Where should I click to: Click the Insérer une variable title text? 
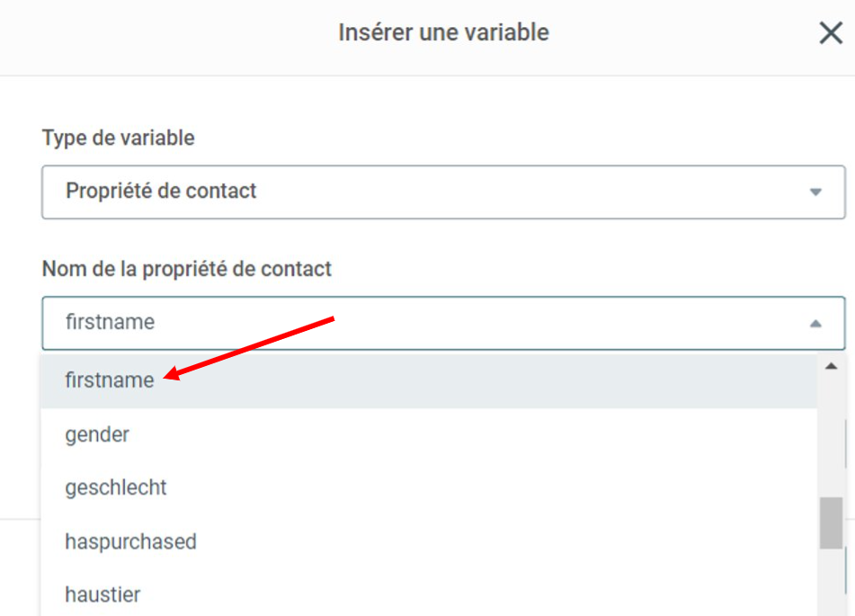point(443,32)
